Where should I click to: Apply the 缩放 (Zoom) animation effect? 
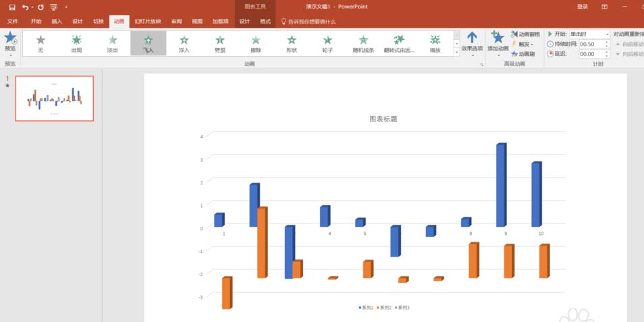click(435, 43)
